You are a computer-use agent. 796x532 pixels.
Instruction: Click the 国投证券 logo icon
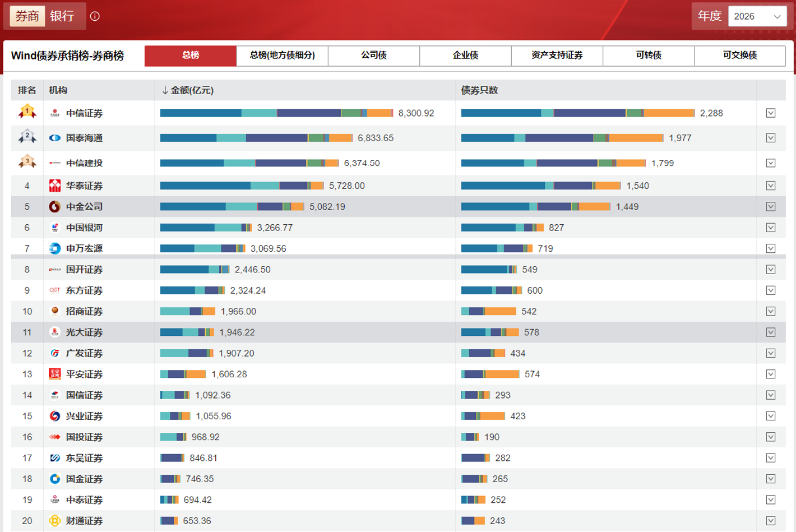(54, 437)
